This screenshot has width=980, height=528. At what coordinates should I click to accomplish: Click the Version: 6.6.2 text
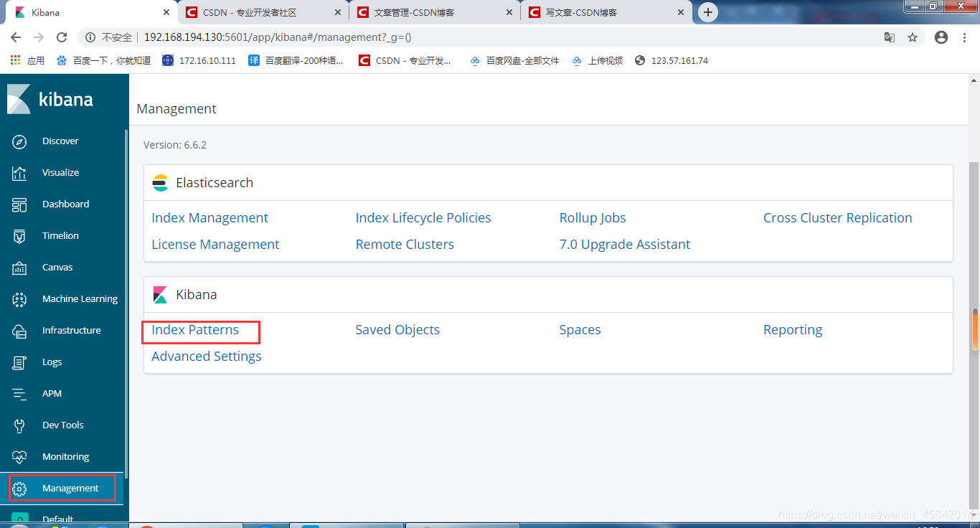[x=175, y=145]
